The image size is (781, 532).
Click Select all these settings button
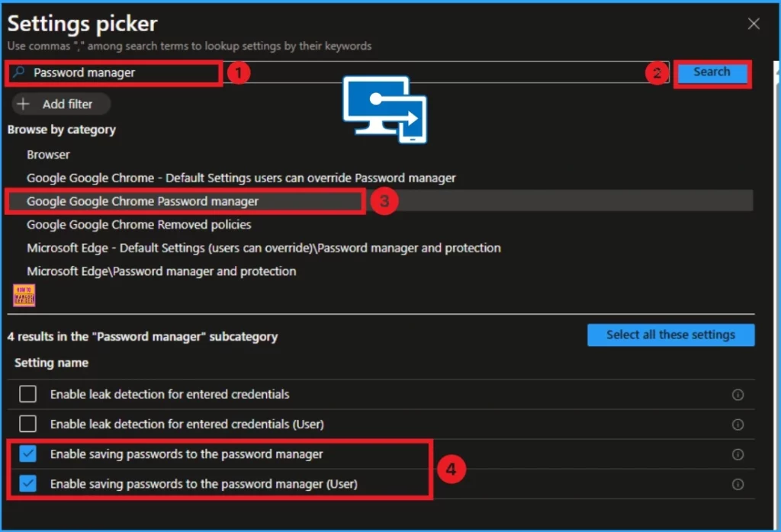click(670, 335)
